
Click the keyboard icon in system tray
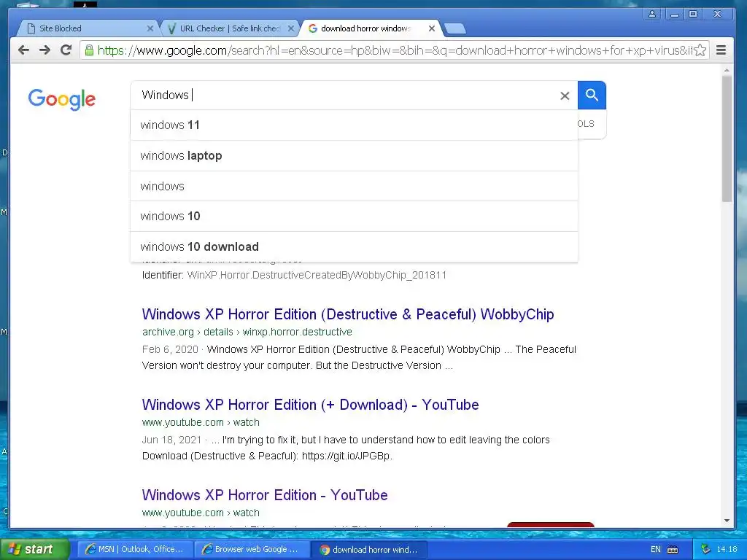(672, 550)
